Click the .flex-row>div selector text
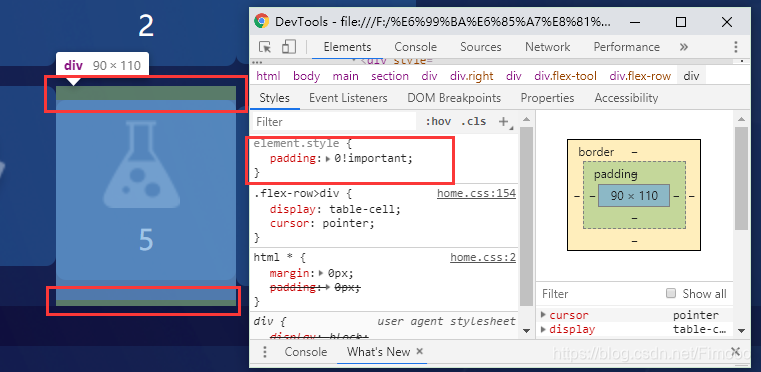 [299, 194]
